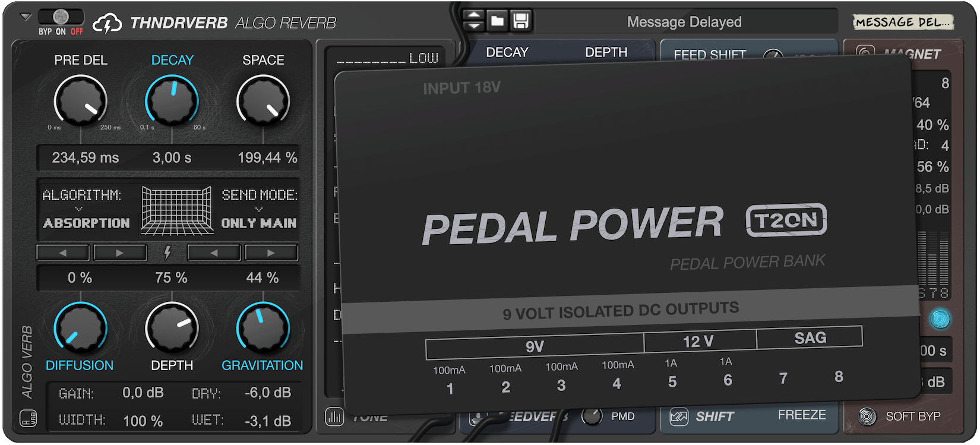Click the 44 % gravitation value

263,277
